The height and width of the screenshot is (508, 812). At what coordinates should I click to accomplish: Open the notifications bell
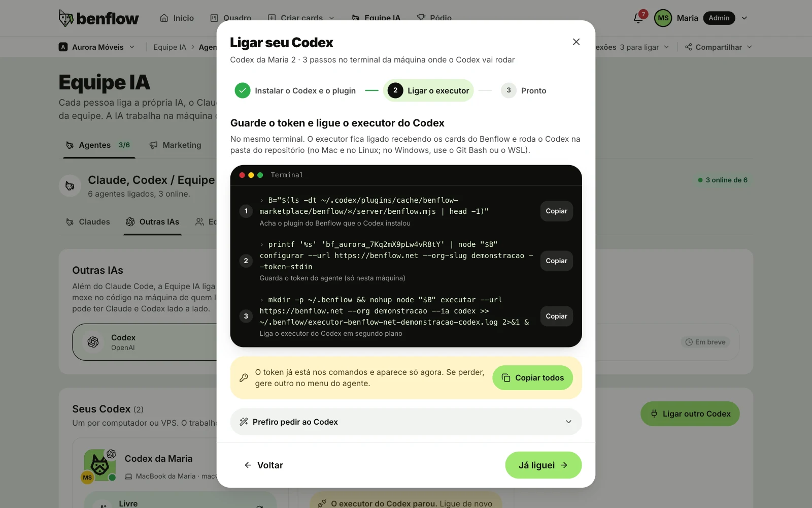coord(638,18)
